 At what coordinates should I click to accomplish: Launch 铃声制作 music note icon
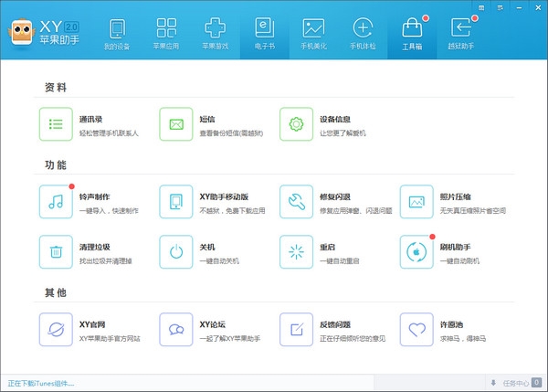pyautogui.click(x=56, y=202)
